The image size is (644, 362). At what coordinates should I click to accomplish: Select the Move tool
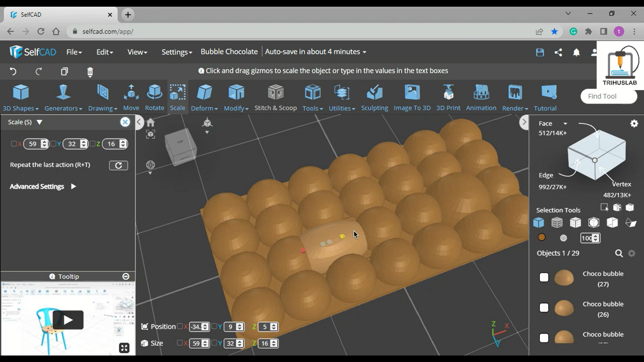(x=131, y=98)
